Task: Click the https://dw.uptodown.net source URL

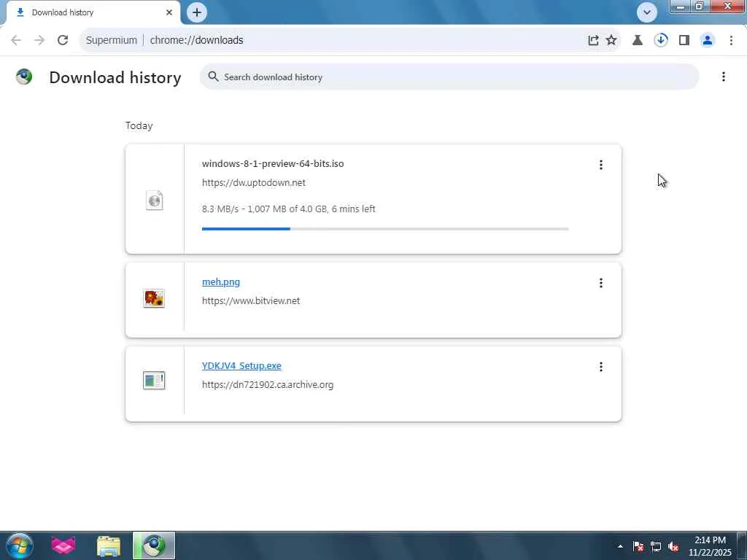Action: click(253, 182)
